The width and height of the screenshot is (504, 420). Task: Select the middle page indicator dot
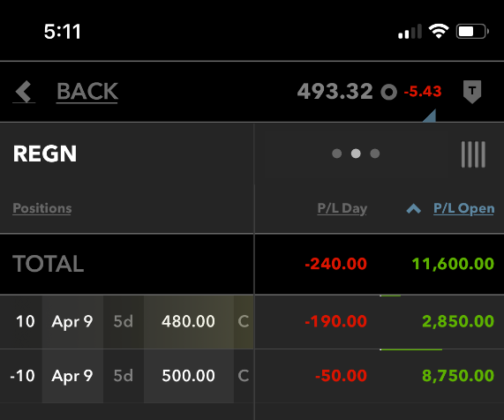point(356,154)
